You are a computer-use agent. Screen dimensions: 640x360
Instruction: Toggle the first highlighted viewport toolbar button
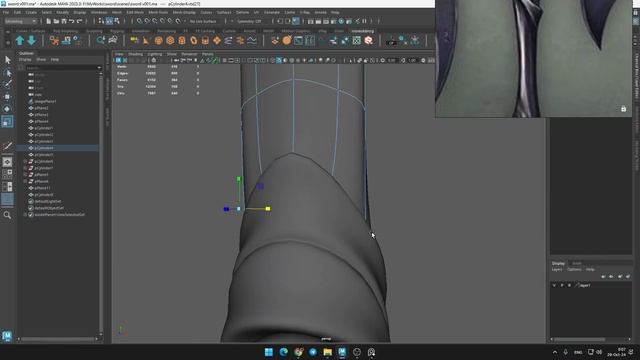point(118,60)
